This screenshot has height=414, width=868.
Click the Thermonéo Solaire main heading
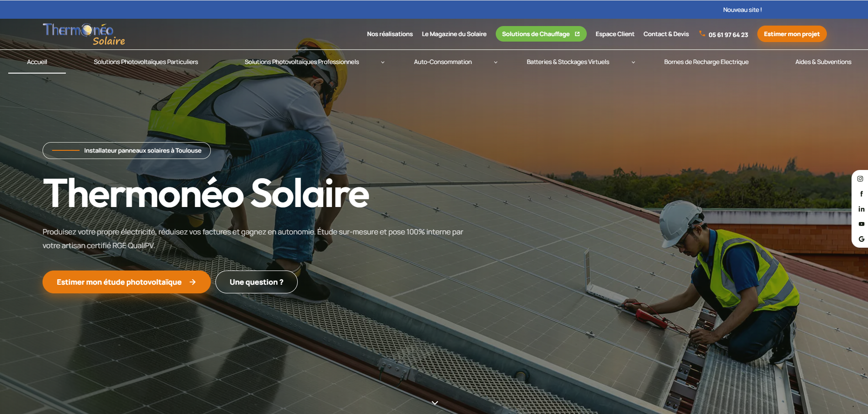(206, 193)
